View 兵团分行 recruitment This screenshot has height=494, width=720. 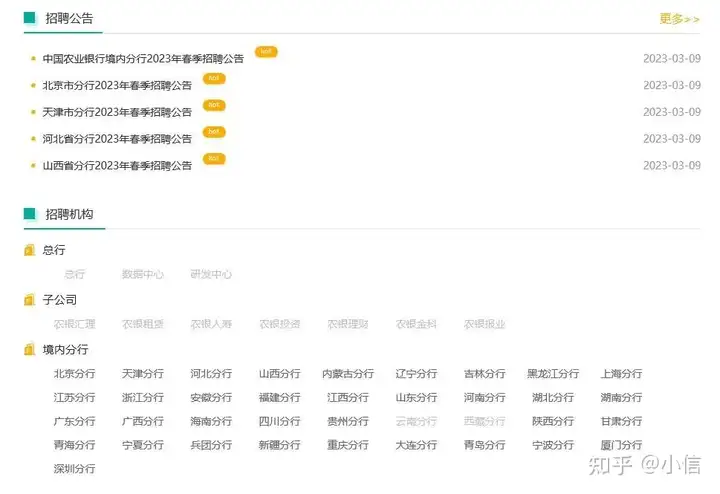(x=211, y=445)
